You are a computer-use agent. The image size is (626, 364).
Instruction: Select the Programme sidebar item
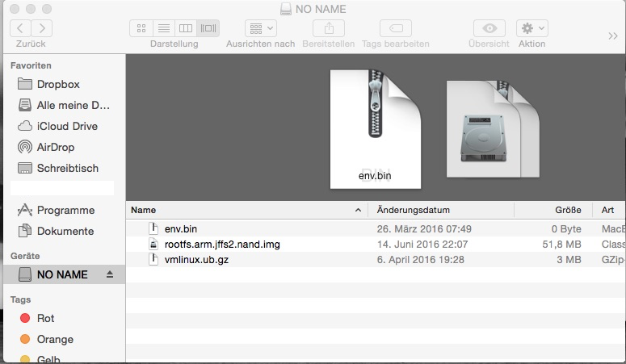click(65, 210)
